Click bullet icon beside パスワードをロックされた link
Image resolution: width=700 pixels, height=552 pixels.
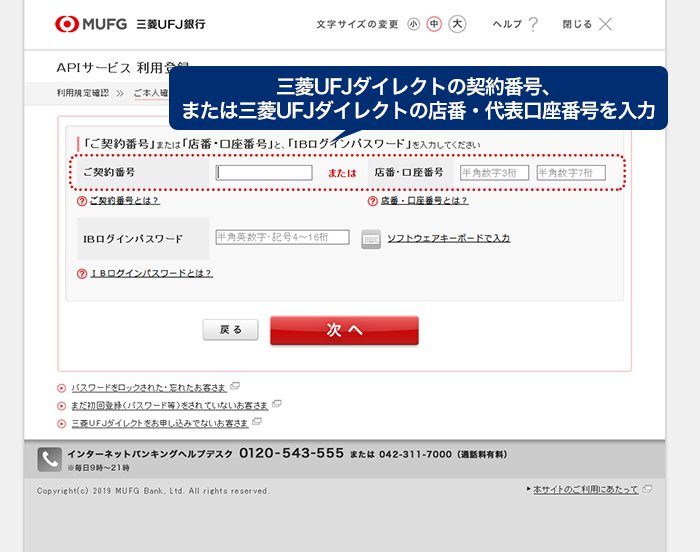pyautogui.click(x=62, y=389)
